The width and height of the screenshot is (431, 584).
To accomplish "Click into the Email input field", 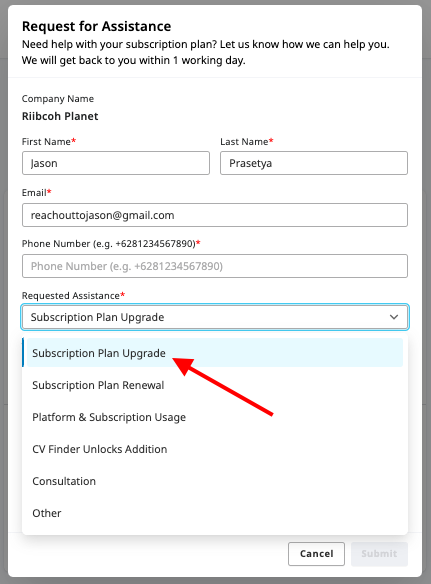I will pos(215,215).
